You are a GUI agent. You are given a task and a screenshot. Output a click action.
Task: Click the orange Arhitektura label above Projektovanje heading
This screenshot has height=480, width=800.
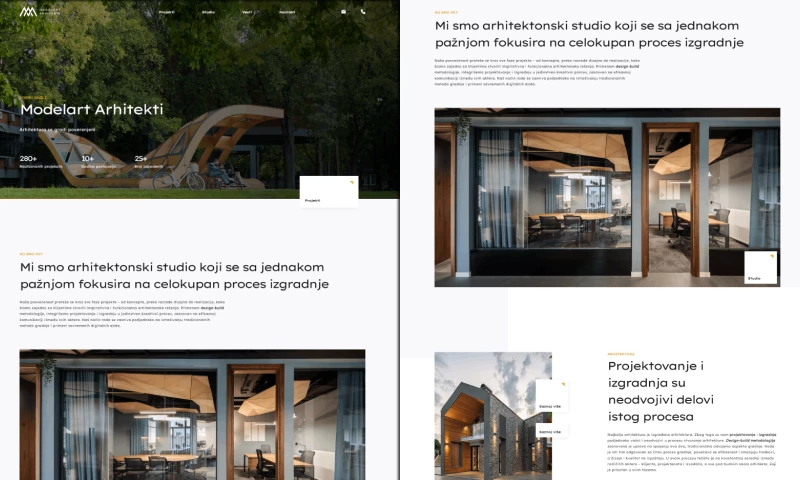[621, 353]
